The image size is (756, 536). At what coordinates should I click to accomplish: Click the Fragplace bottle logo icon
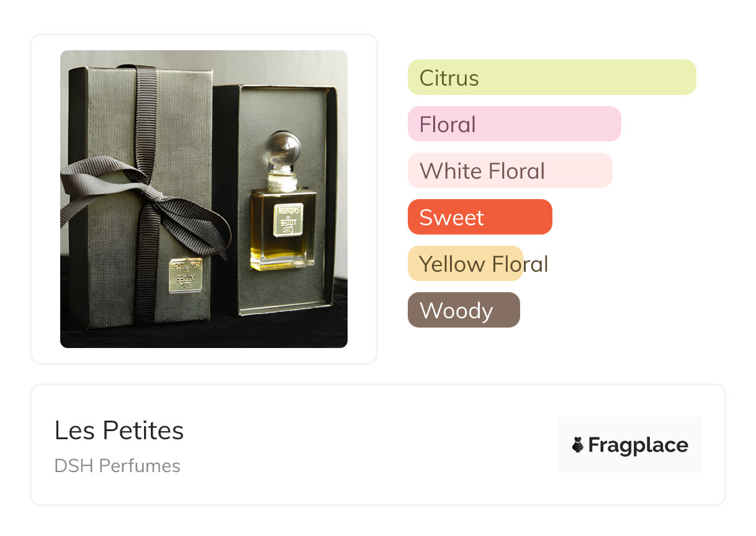(578, 445)
